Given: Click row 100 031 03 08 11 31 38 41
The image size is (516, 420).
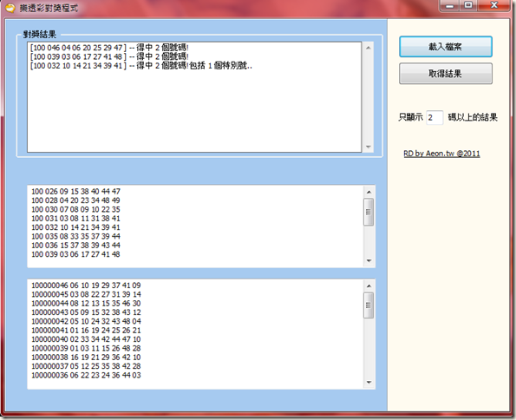Looking at the screenshot, I should click(75, 219).
